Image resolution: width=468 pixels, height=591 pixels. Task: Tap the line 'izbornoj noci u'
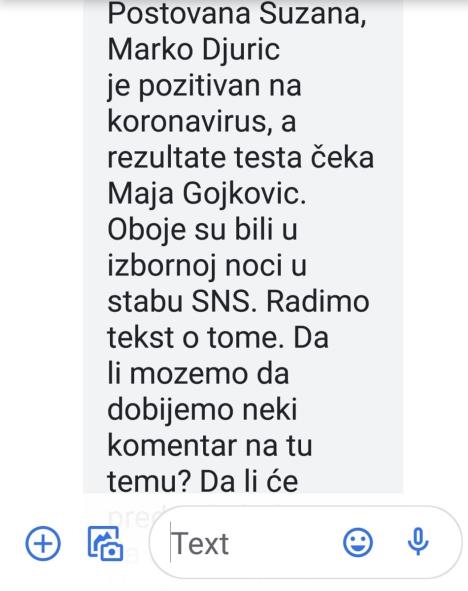207,266
